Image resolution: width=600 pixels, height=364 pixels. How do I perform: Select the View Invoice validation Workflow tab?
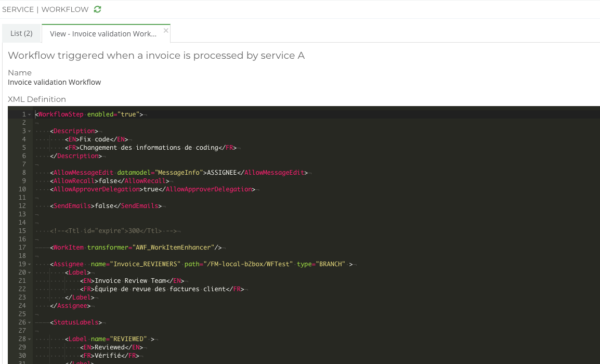pyautogui.click(x=102, y=33)
